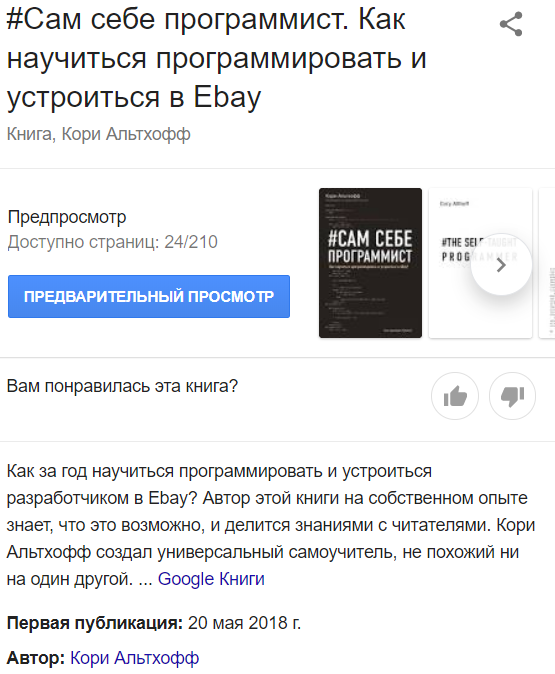Click the ellipsis before Google Книги
The image size is (555, 674).
145,580
